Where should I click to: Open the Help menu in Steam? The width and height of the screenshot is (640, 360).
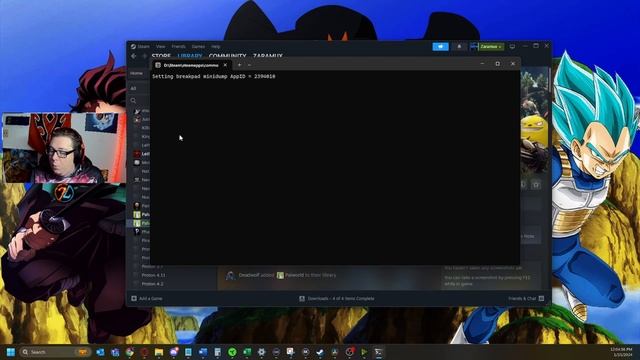coord(216,47)
